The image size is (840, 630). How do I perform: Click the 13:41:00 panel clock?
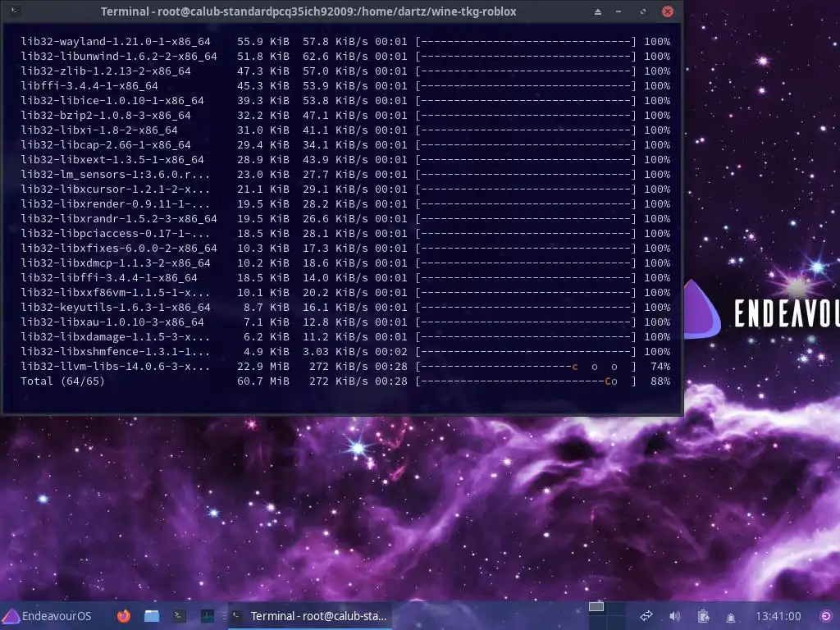(778, 616)
